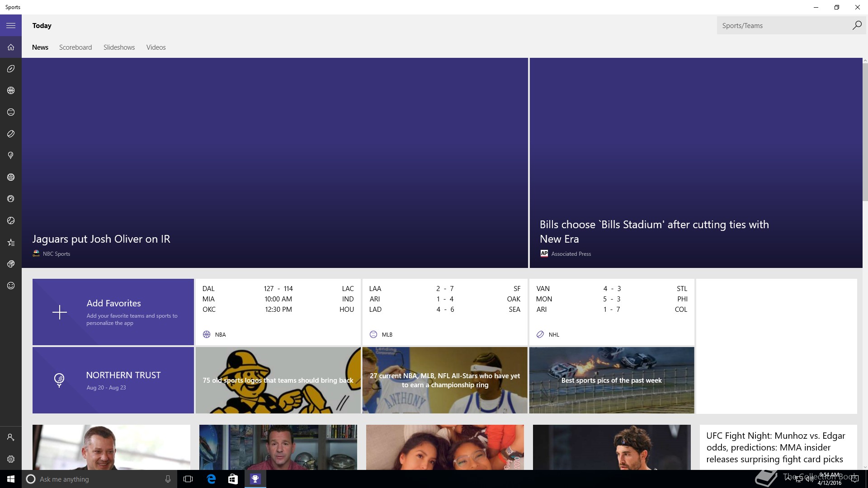The width and height of the screenshot is (868, 488).
Task: Click the golf icon on Northern Trust tile
Action: pos(59,380)
